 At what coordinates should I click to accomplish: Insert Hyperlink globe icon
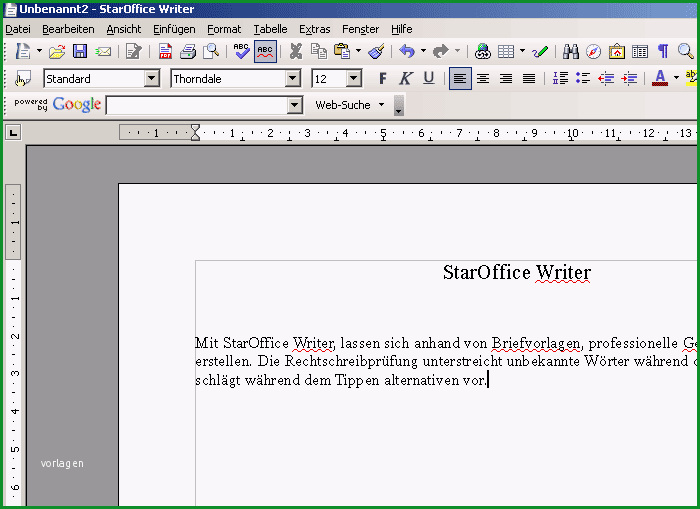(483, 52)
